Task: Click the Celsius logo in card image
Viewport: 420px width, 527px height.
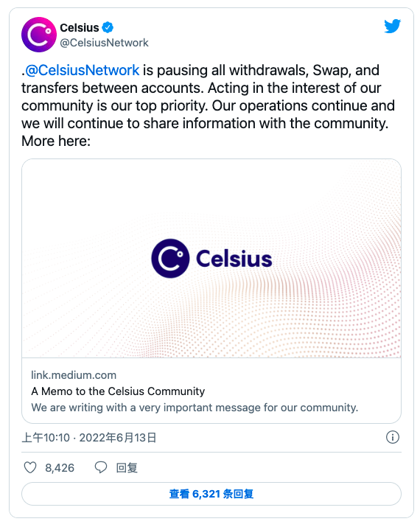Action: [x=211, y=259]
